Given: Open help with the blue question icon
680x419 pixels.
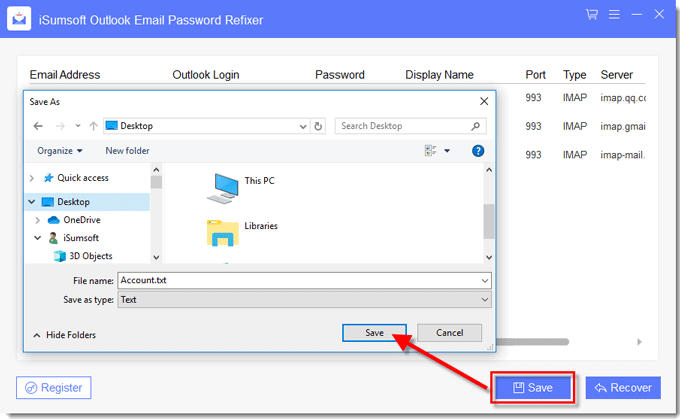Looking at the screenshot, I should coord(478,151).
